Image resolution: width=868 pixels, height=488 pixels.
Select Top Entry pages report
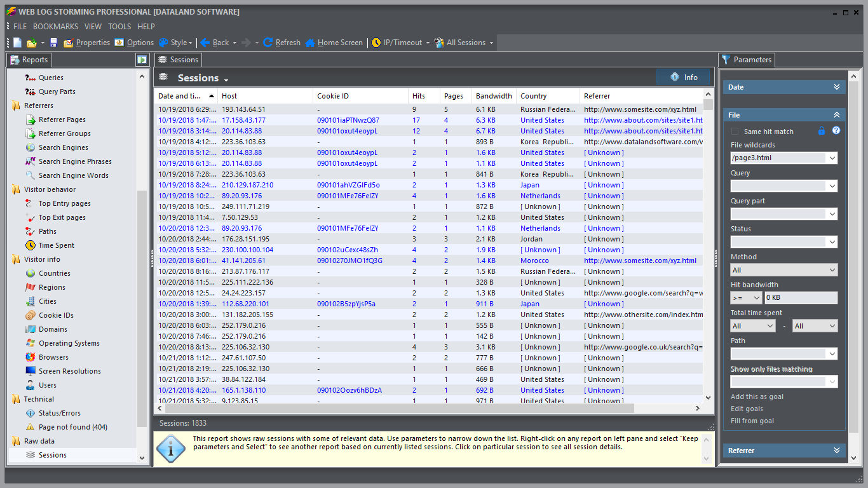click(64, 203)
